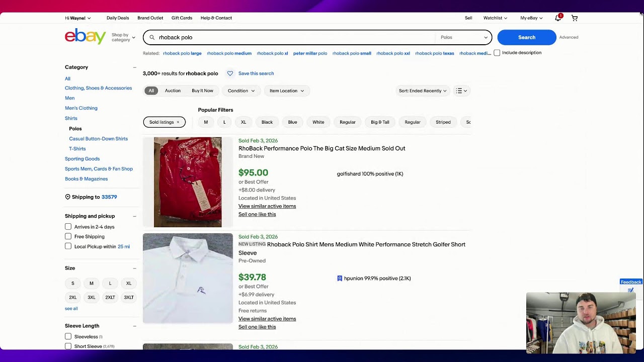Click the Feedback tab

[631, 282]
